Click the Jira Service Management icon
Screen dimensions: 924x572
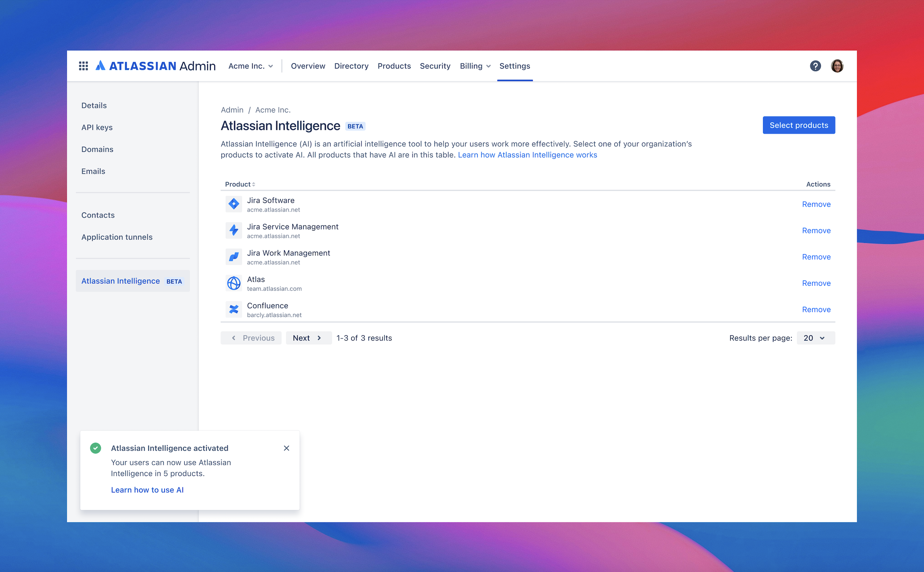[234, 230]
